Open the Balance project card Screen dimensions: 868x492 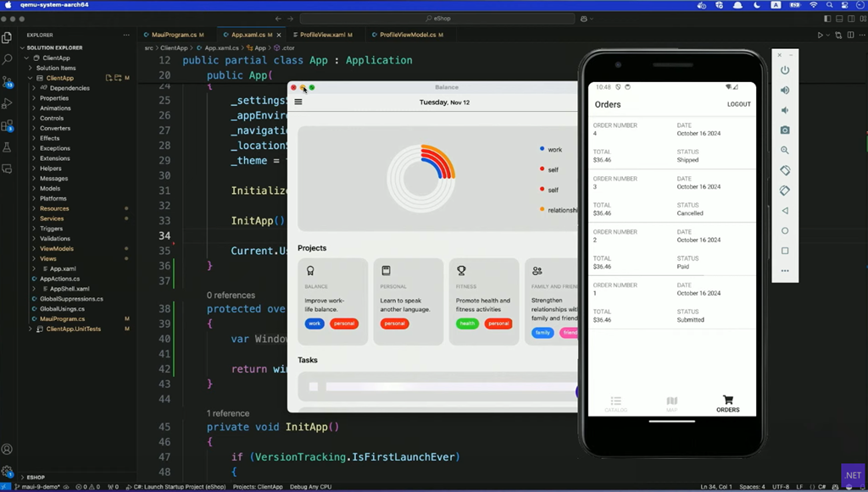pyautogui.click(x=332, y=301)
